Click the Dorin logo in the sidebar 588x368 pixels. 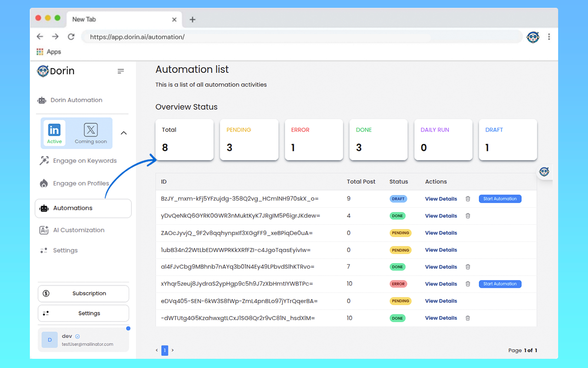[x=56, y=71]
